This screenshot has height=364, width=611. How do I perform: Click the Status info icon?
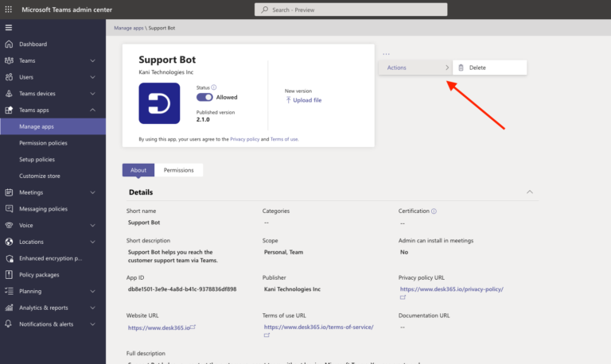click(214, 87)
